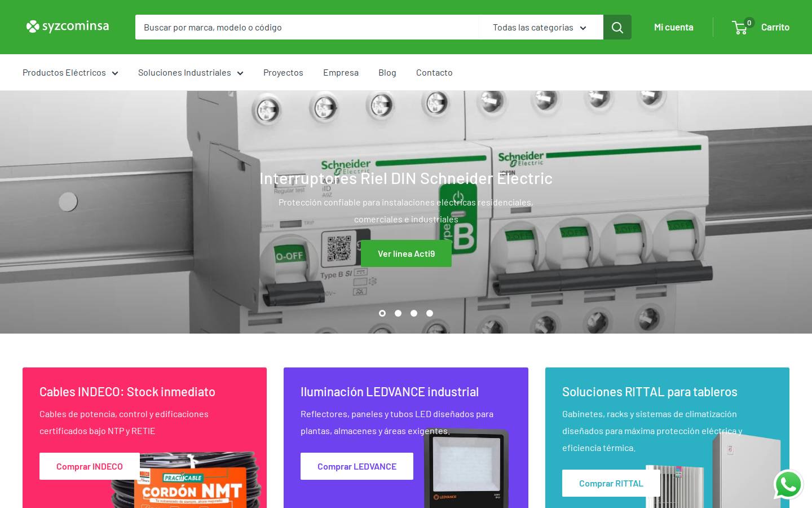Click Interruptores Riel DIN Schneider Electric title
Image resolution: width=812 pixels, height=508 pixels.
pyautogui.click(x=406, y=178)
